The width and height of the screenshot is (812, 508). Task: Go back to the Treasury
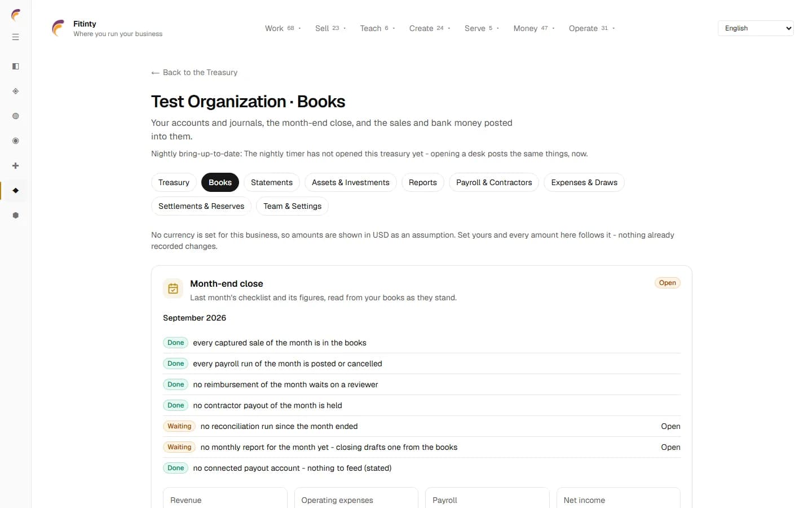click(x=195, y=72)
